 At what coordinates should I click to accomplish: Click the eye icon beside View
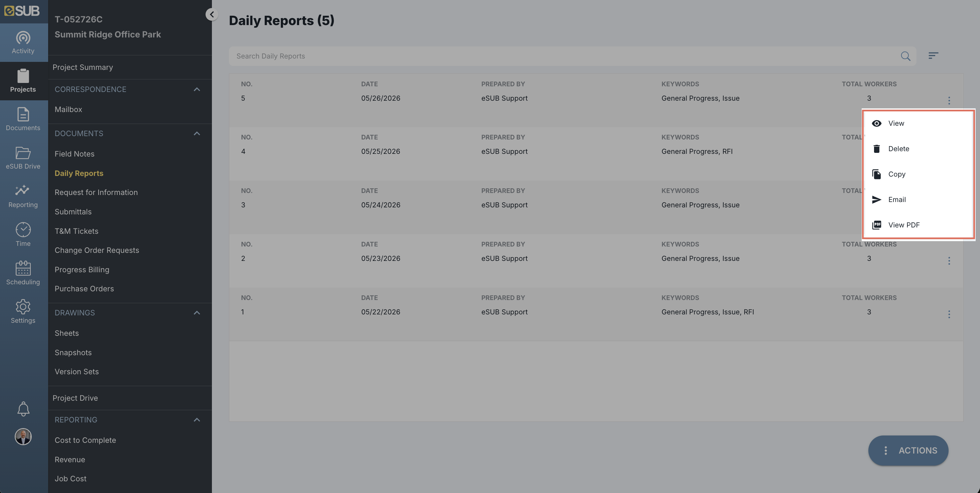pyautogui.click(x=876, y=123)
